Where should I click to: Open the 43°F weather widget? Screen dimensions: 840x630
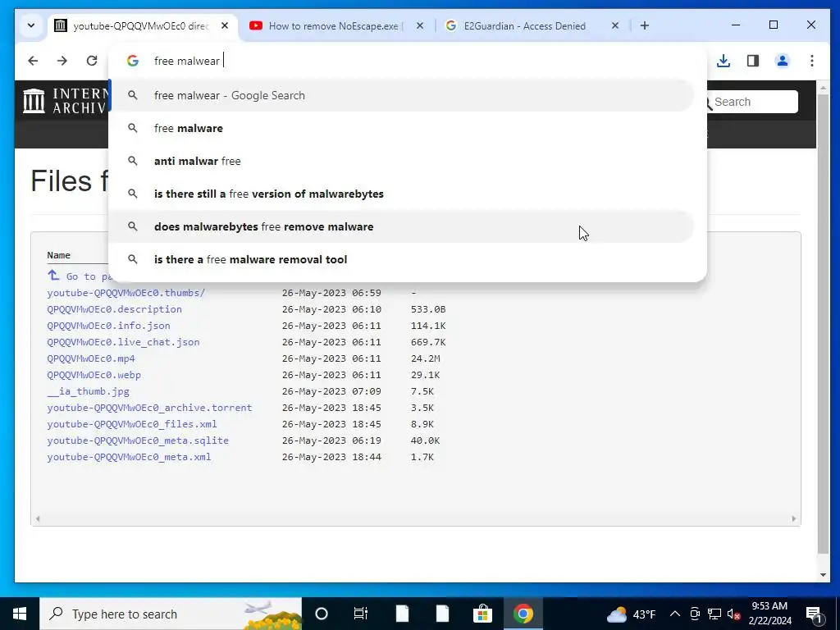click(631, 614)
